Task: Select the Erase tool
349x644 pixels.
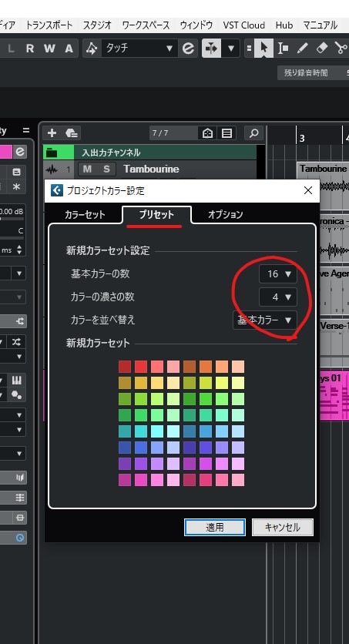Action: [x=322, y=49]
